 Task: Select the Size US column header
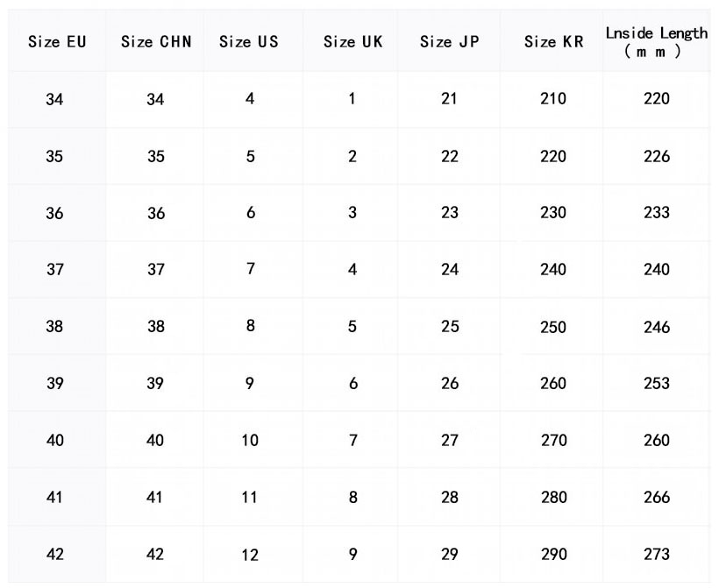[249, 41]
